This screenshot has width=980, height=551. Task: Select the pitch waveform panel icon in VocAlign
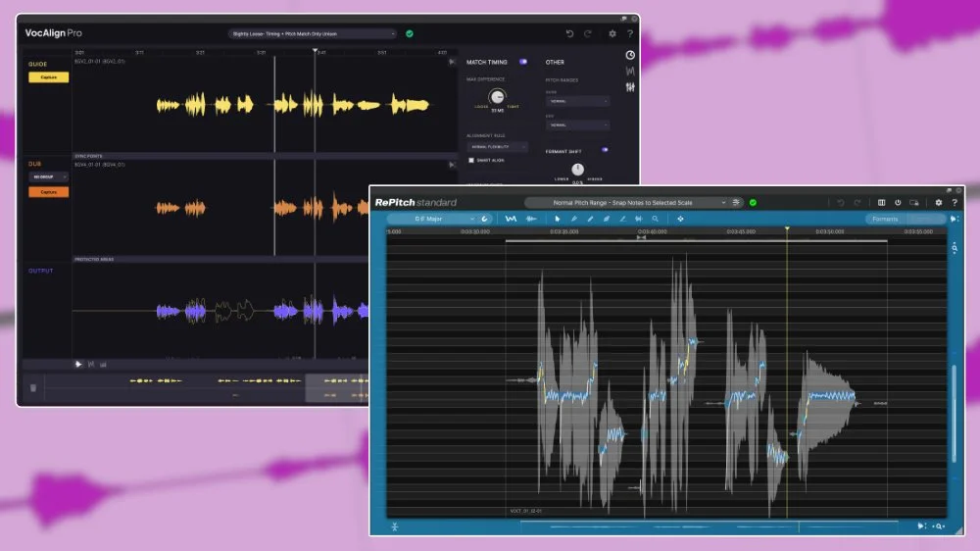[630, 72]
